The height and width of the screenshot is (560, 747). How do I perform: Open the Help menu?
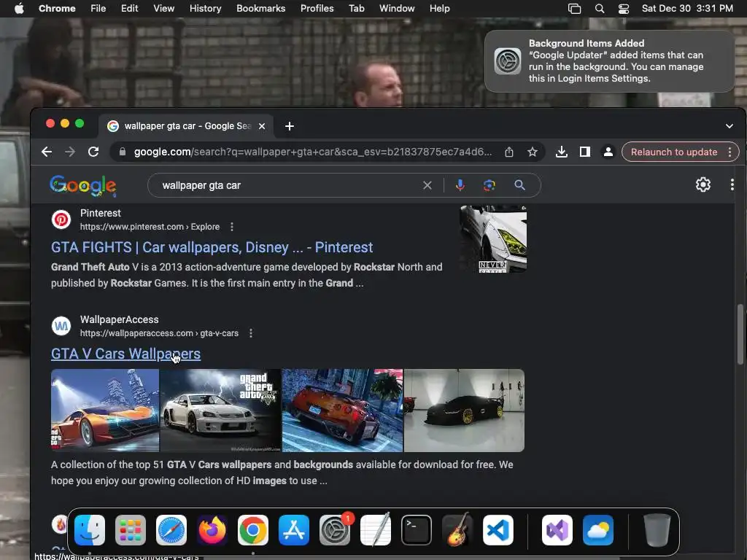point(439,9)
